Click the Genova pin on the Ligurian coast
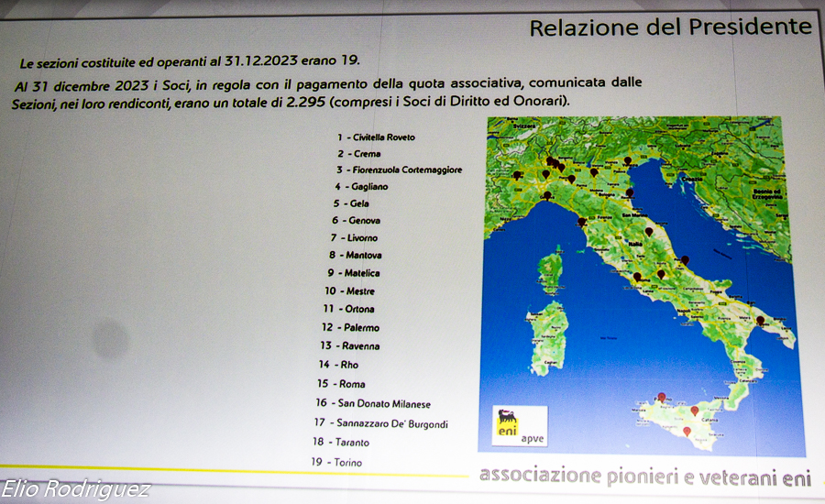 [x=547, y=196]
